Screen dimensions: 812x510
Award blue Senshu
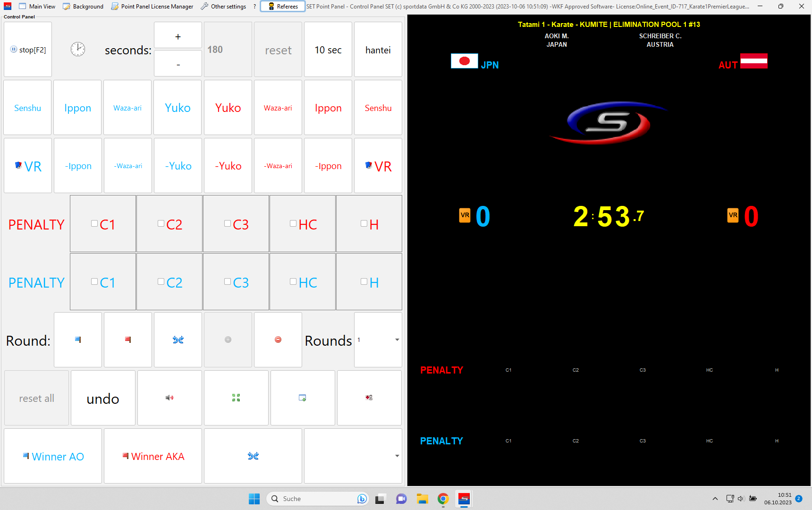coord(28,108)
